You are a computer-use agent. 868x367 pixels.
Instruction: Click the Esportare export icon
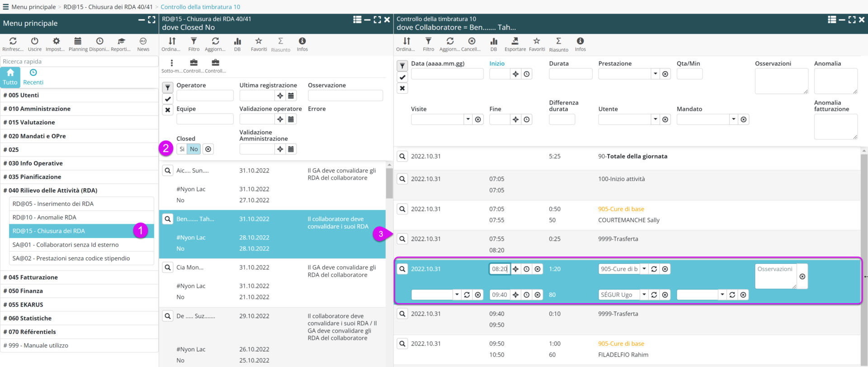click(515, 42)
